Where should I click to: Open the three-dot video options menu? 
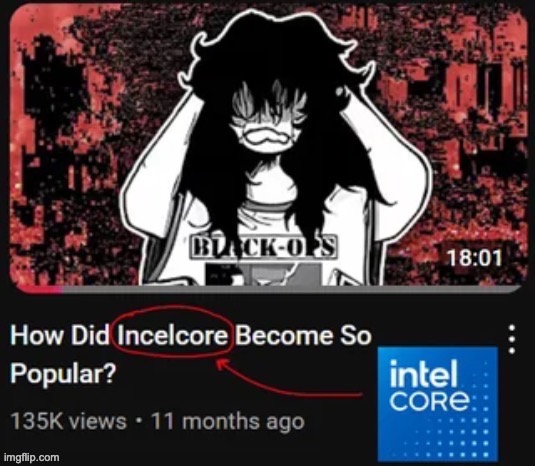tap(511, 339)
